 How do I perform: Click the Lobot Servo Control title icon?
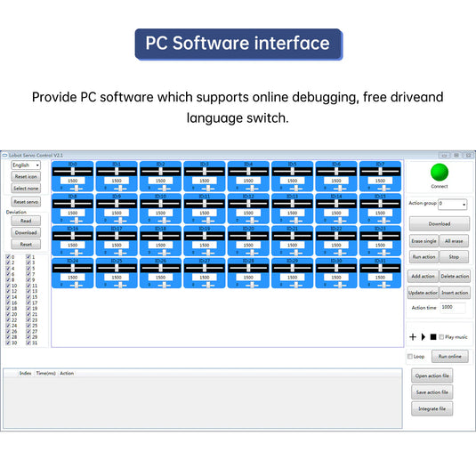4,156
